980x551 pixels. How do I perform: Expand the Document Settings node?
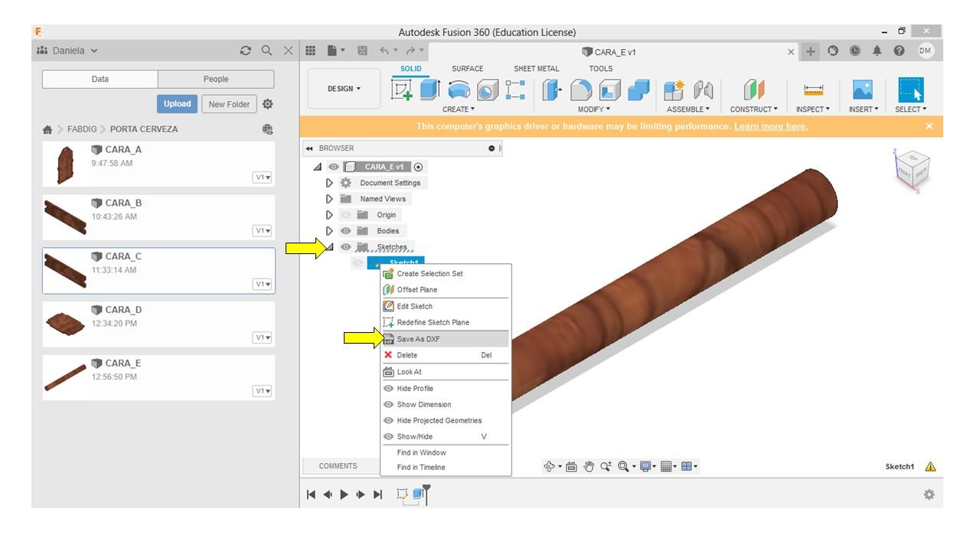click(329, 183)
